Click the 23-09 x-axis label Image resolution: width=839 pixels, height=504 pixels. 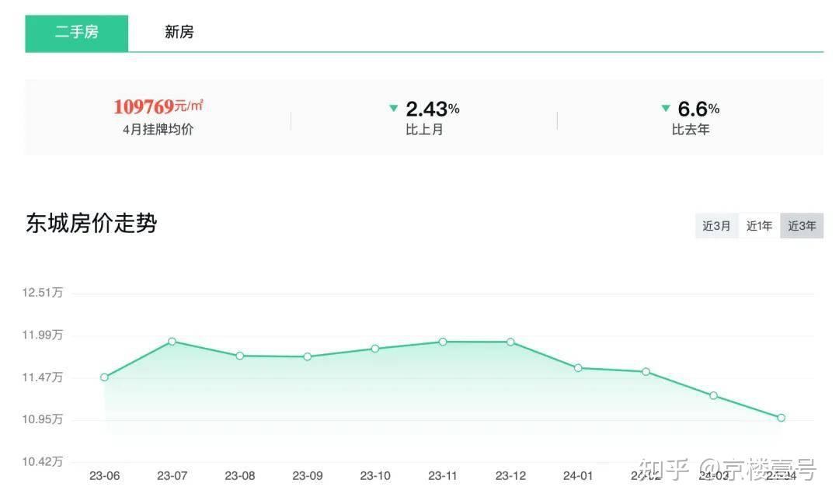307,475
